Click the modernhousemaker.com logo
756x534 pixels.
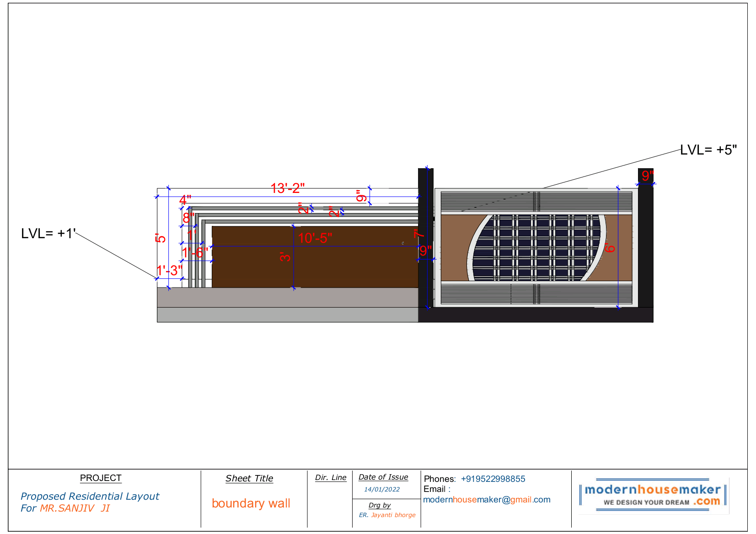(653, 495)
